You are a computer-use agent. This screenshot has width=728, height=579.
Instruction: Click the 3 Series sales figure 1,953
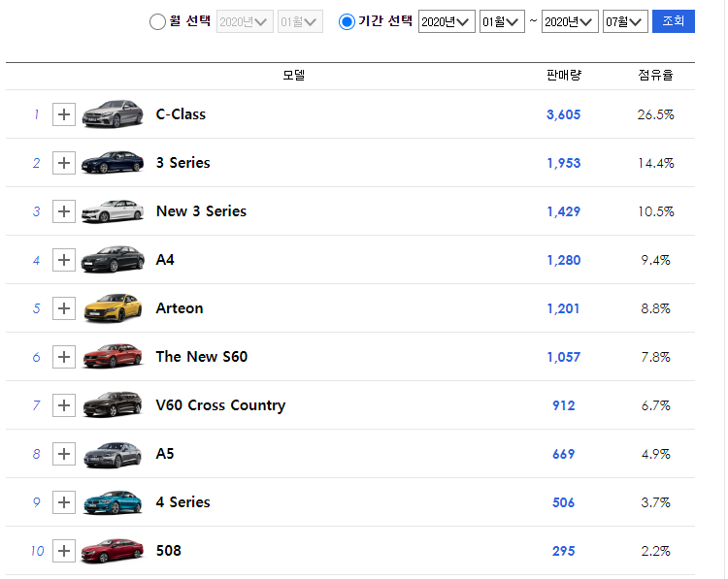563,163
